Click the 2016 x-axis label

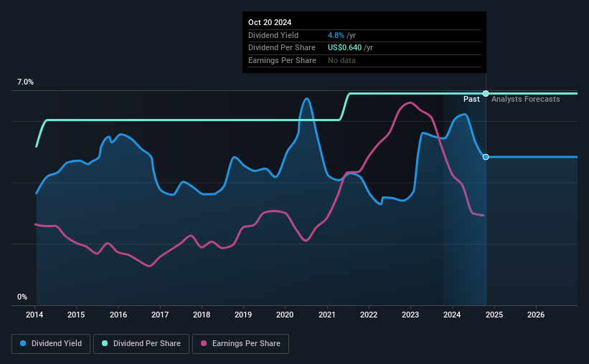pyautogui.click(x=118, y=315)
